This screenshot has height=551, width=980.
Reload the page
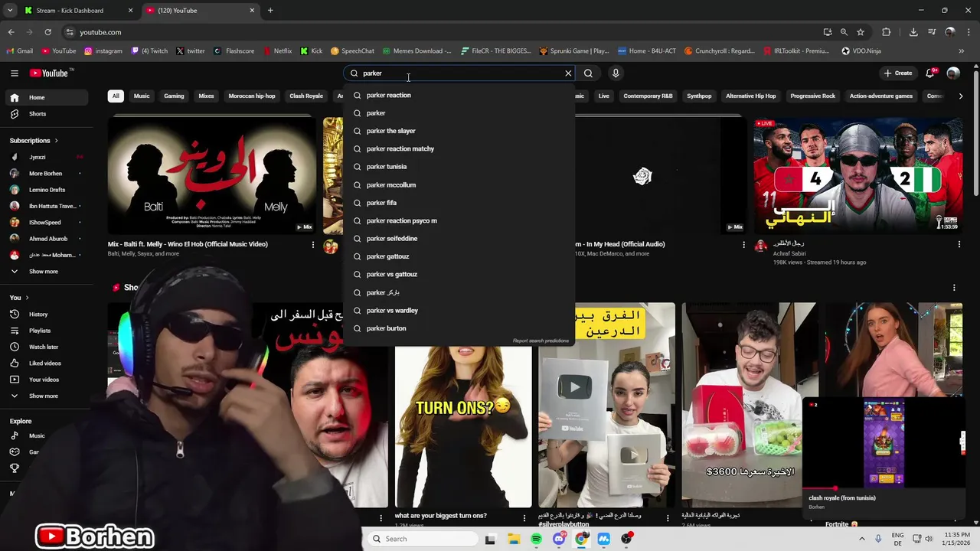(47, 32)
